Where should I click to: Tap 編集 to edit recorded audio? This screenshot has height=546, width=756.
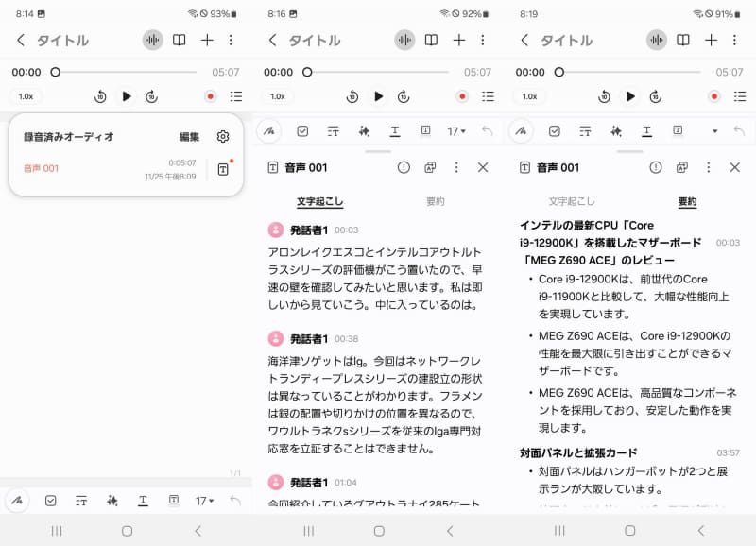[190, 136]
